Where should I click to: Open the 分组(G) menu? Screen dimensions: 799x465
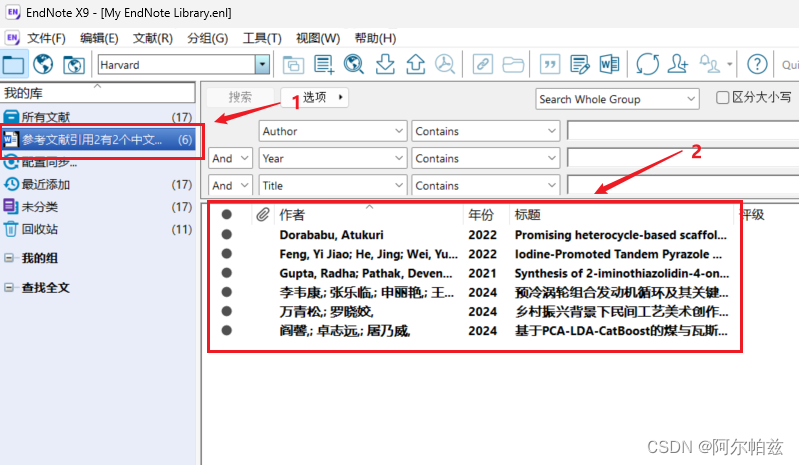click(207, 38)
